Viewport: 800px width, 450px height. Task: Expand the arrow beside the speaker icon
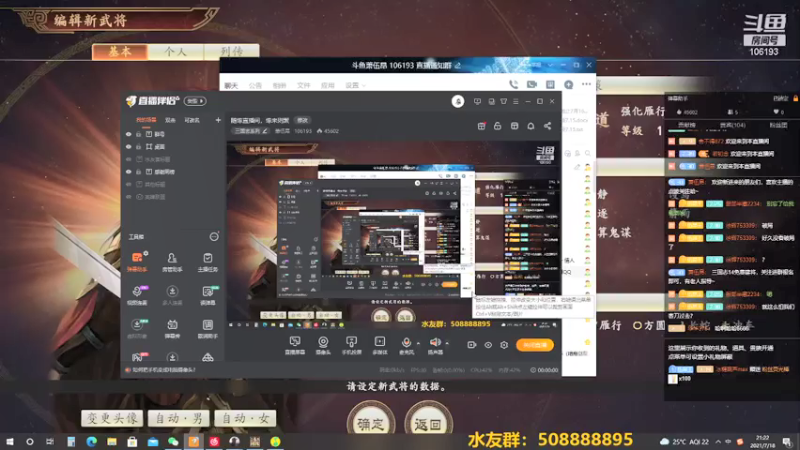(447, 343)
